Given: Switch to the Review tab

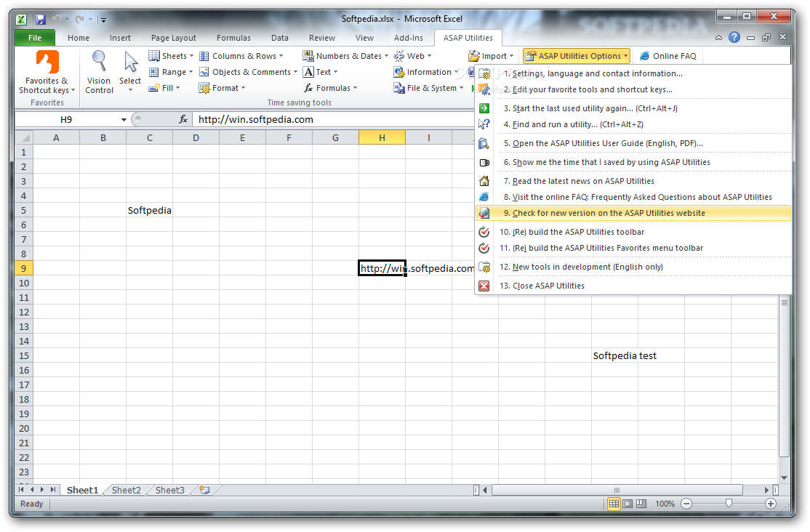Looking at the screenshot, I should pos(322,38).
